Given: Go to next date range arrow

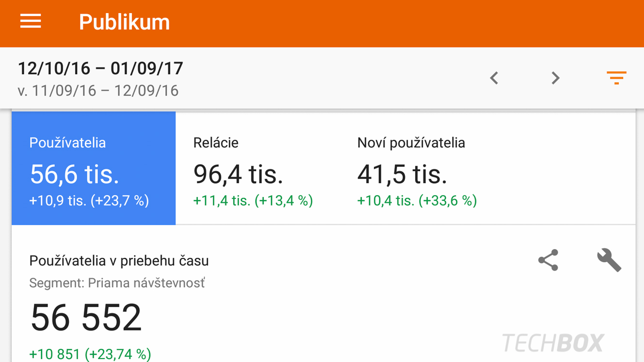Looking at the screenshot, I should [555, 78].
